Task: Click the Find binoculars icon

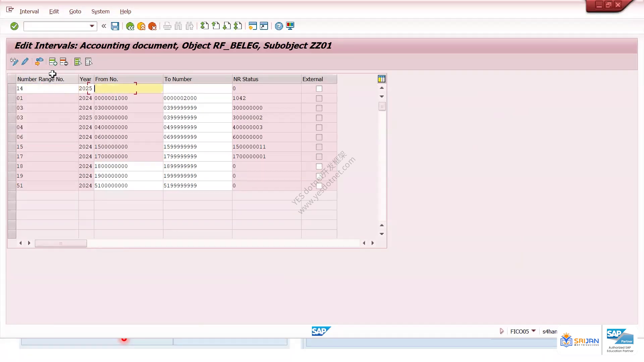Action: 178,26
